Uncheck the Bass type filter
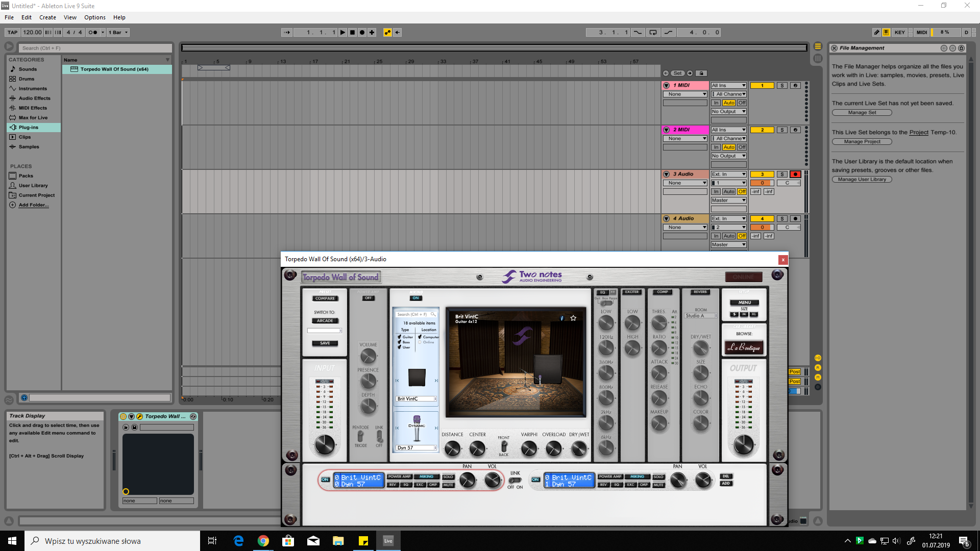The image size is (980, 551). click(399, 342)
